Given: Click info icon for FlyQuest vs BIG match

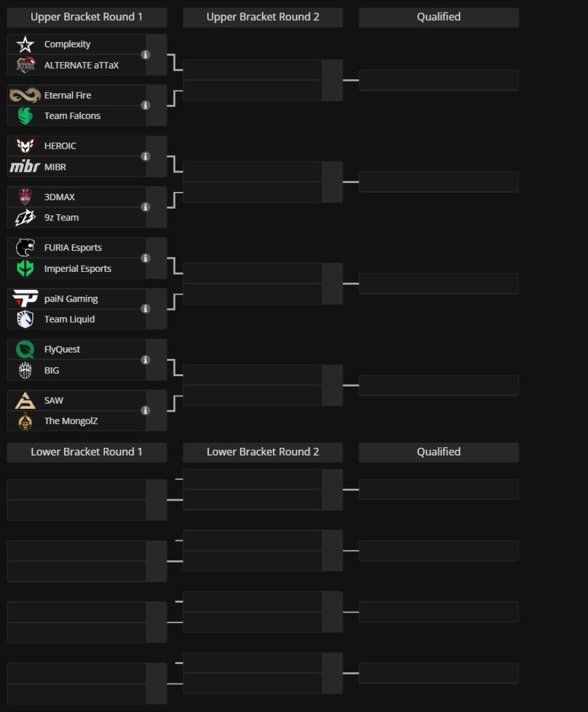Looking at the screenshot, I should (x=145, y=359).
